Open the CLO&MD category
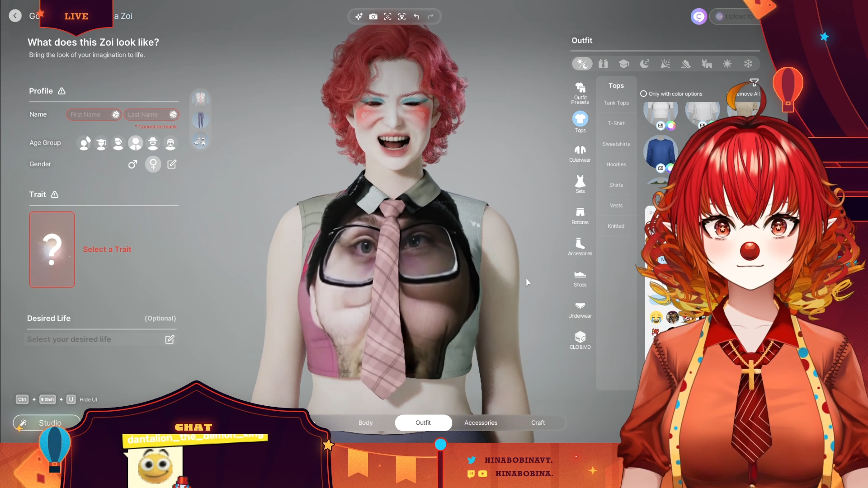The image size is (868, 488). (580, 340)
